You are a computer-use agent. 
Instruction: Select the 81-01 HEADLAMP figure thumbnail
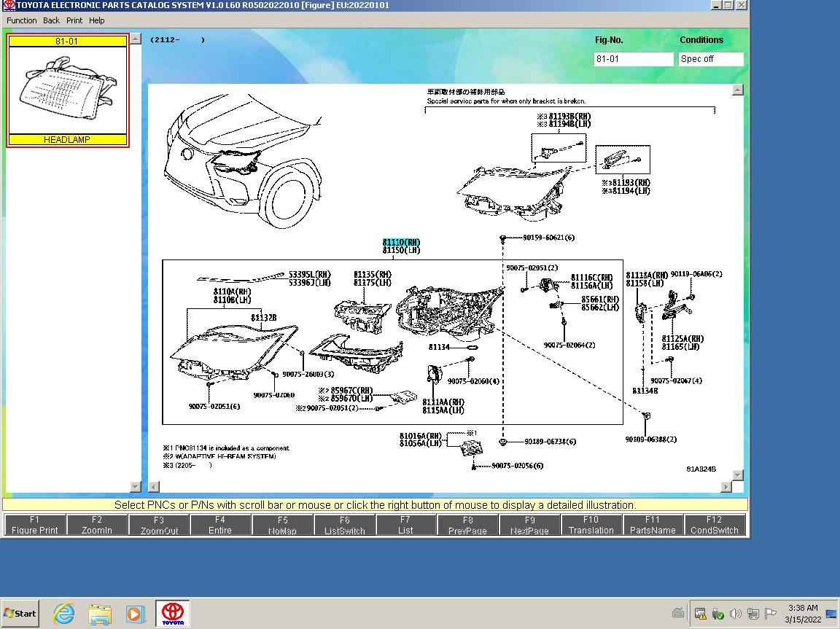(68, 90)
